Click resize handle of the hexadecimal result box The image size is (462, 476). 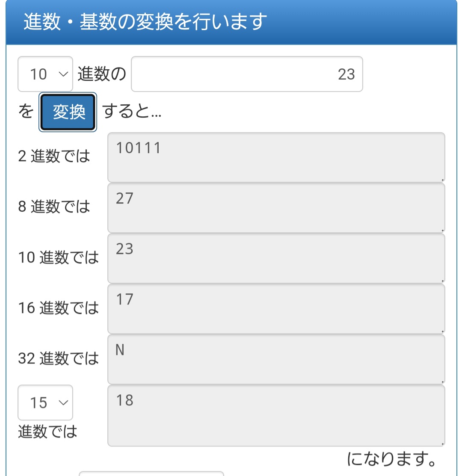point(443,331)
